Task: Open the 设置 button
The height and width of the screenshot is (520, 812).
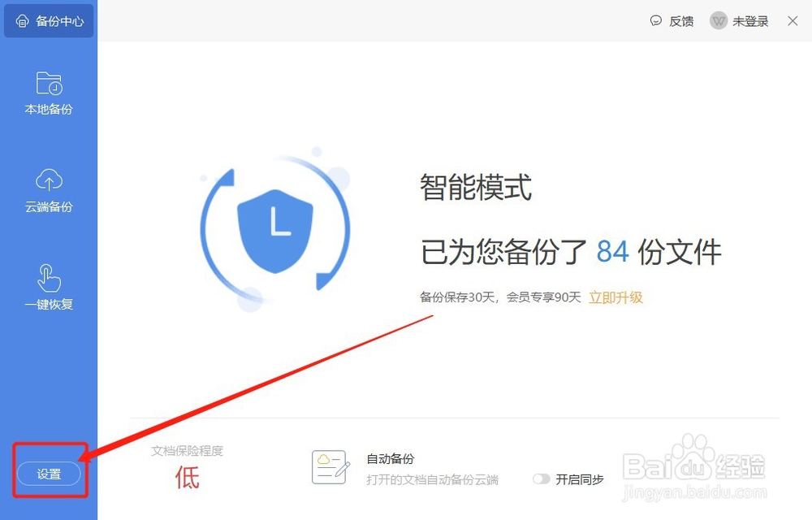Action: point(50,474)
